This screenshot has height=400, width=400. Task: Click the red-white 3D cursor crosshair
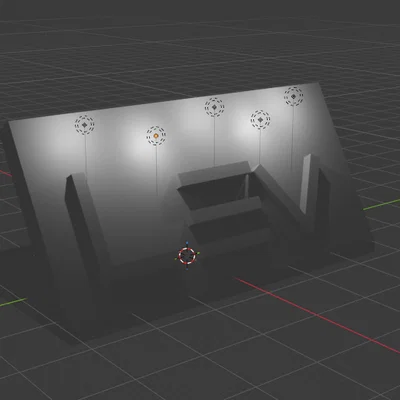point(187,256)
